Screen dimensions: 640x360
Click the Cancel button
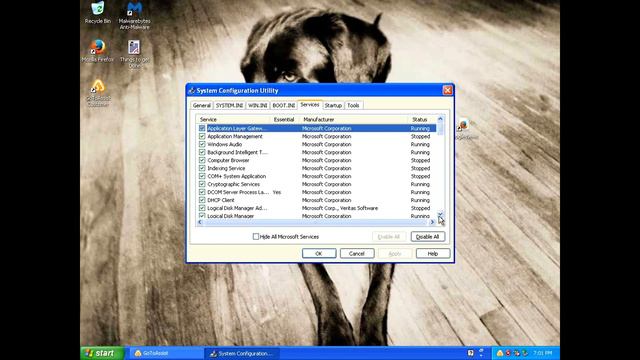pyautogui.click(x=357, y=253)
